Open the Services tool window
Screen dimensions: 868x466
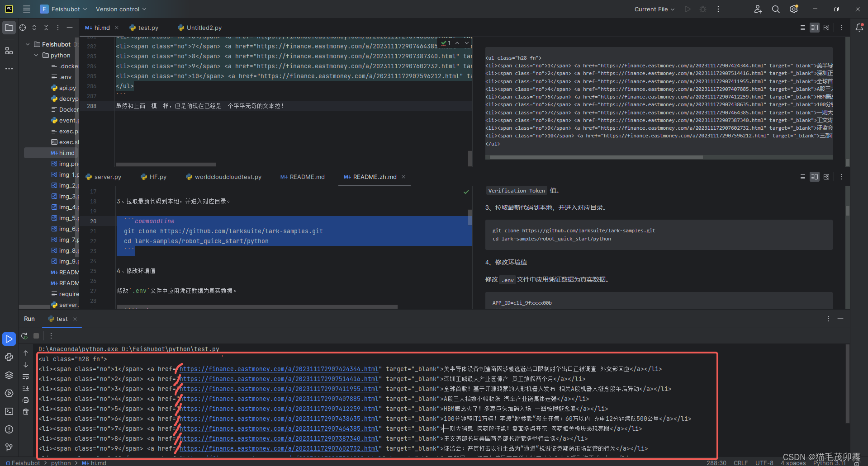coord(9,393)
